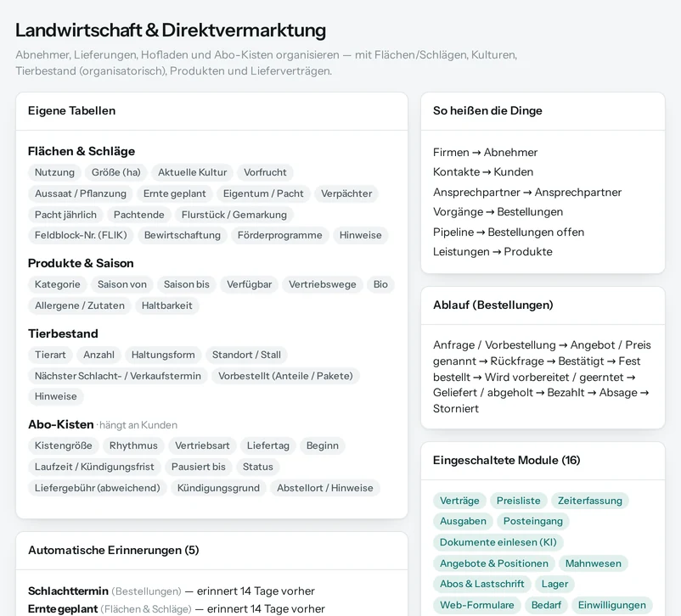Click Angebote & Positionen module tag
Screen dimensions: 681x616
tap(494, 563)
